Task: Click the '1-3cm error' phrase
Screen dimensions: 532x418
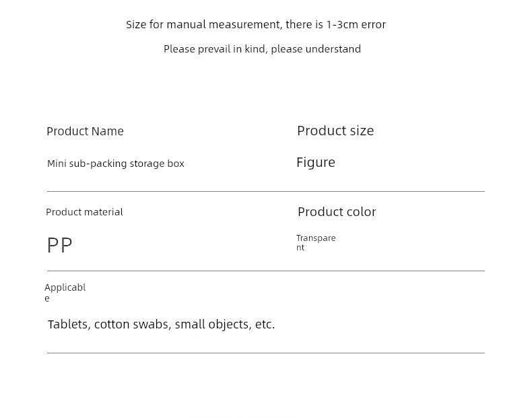Action: (x=356, y=25)
